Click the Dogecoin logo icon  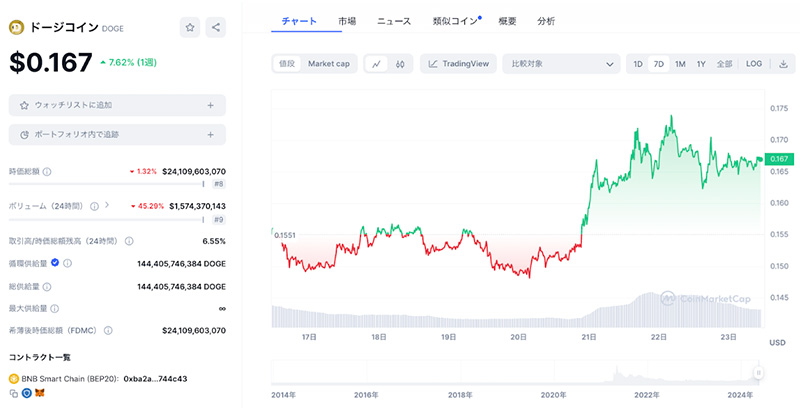[x=16, y=28]
